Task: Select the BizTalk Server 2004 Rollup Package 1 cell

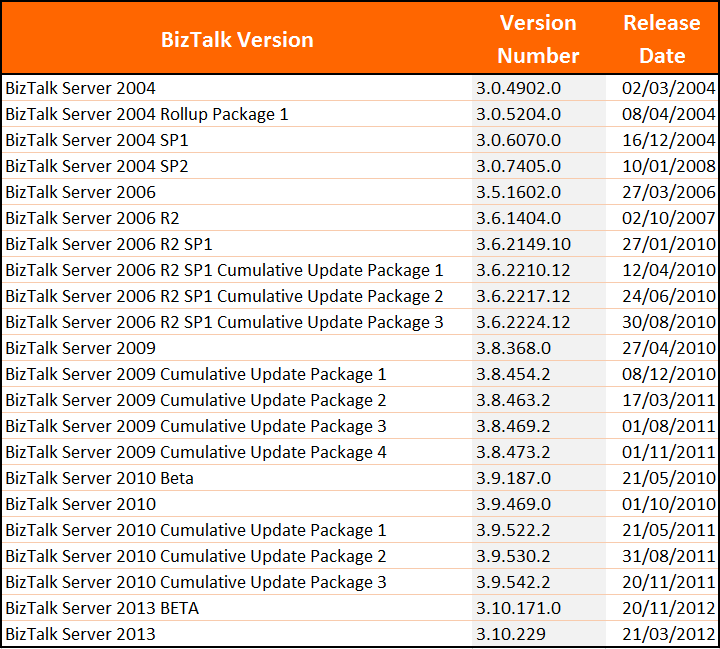Action: click(147, 114)
